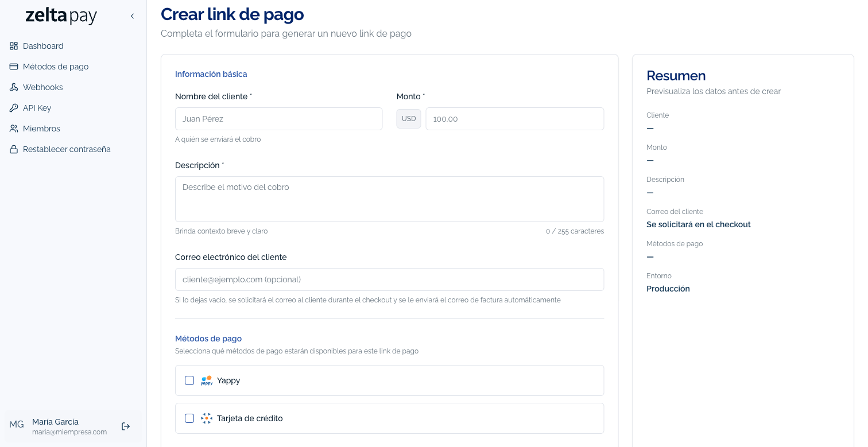Image resolution: width=868 pixels, height=447 pixels.
Task: Select the Dashboard navigation link
Action: click(x=43, y=46)
